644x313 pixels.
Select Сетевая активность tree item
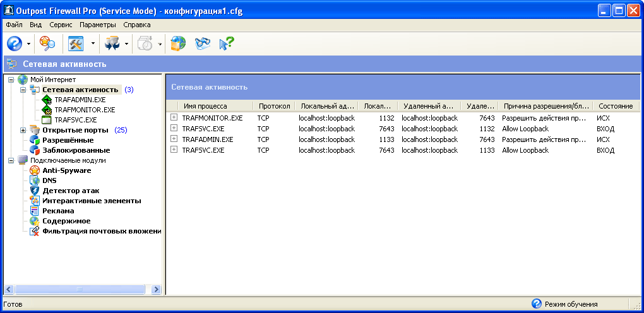pyautogui.click(x=81, y=90)
